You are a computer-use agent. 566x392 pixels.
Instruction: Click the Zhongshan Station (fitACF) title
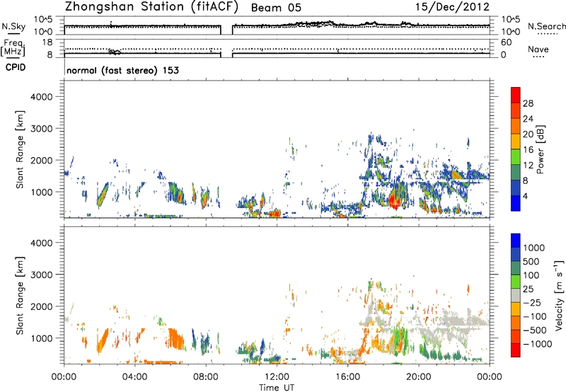tap(151, 7)
